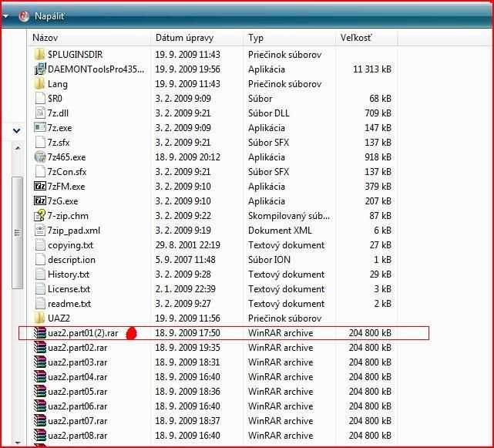This screenshot has width=494, height=448.
Task: Select the UAZ2 folder icon
Action: point(40,318)
